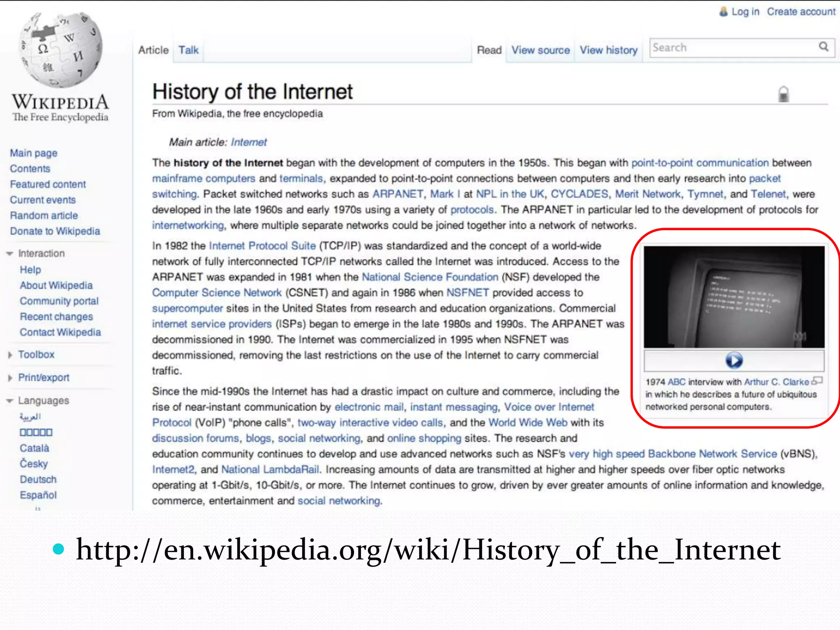Viewport: 840px width, 630px height.
Task: Open Featured content link
Action: click(x=48, y=184)
